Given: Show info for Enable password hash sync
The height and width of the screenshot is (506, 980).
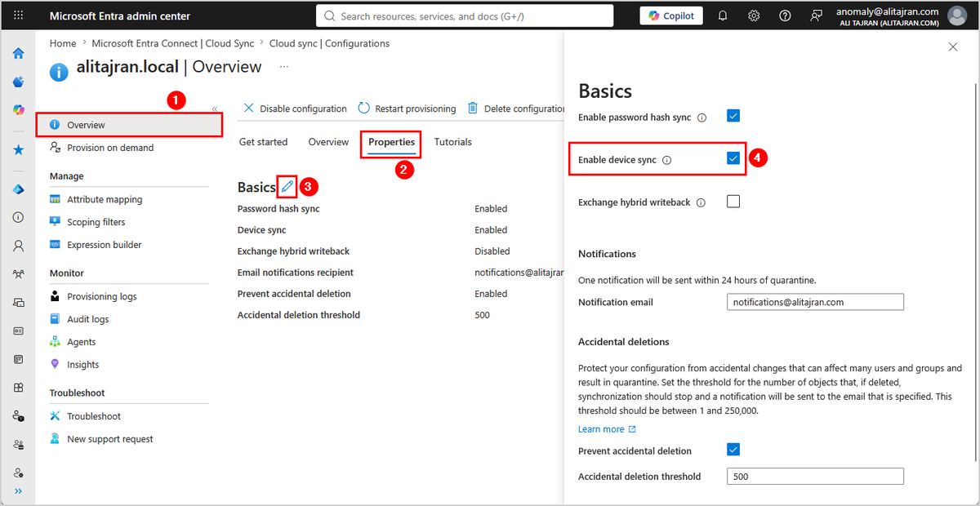Looking at the screenshot, I should tap(702, 118).
